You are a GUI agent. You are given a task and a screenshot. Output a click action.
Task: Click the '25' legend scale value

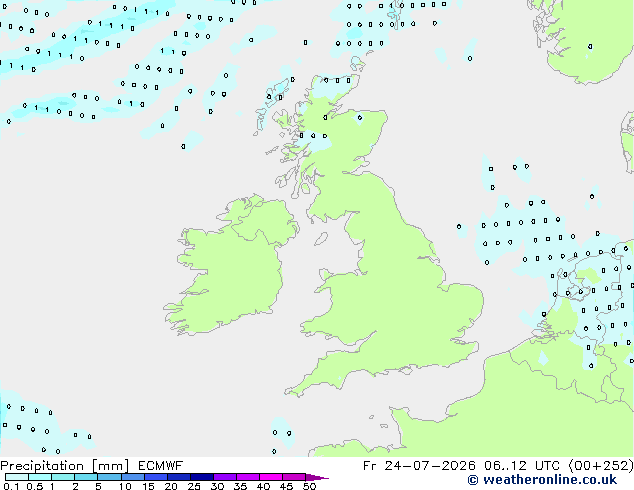[x=194, y=486]
